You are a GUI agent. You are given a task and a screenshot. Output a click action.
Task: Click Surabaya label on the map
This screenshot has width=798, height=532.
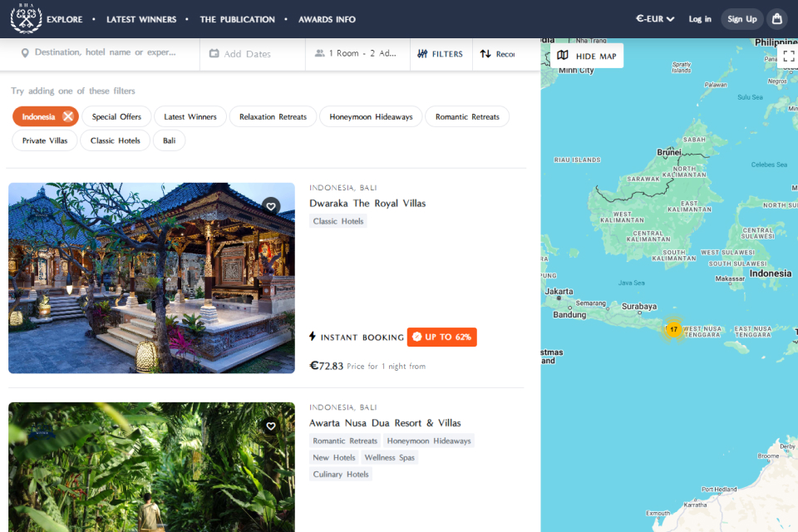pyautogui.click(x=638, y=307)
